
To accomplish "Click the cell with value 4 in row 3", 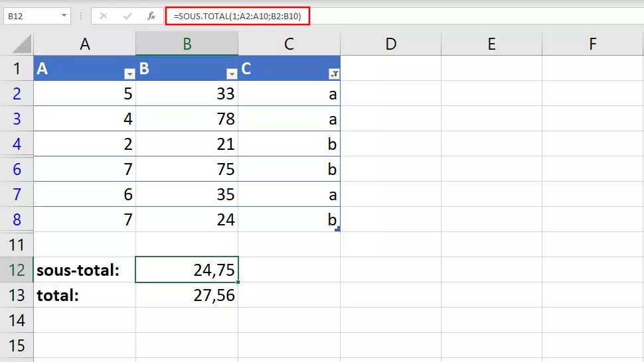I will [84, 119].
